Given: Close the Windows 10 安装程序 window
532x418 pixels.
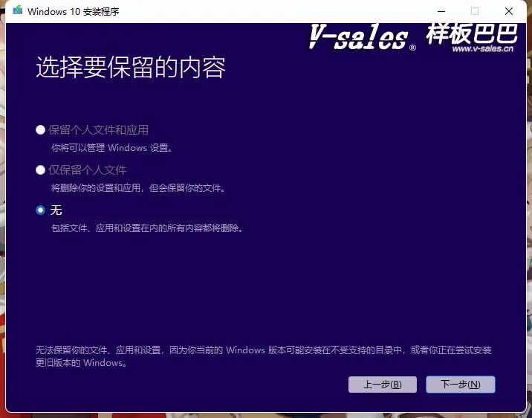Looking at the screenshot, I should click(x=508, y=11).
